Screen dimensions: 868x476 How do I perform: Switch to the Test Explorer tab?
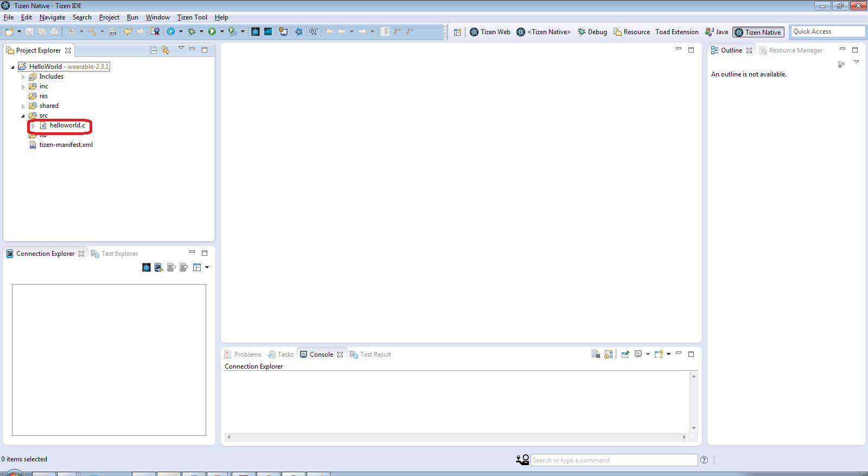tap(114, 254)
